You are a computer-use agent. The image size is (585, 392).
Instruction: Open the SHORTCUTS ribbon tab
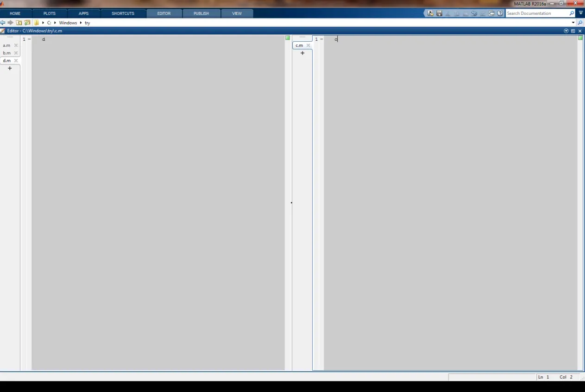click(123, 13)
